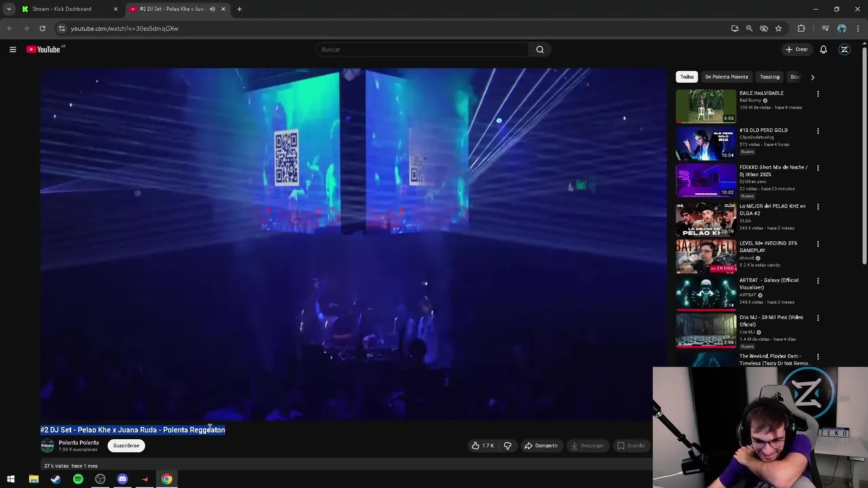Screen dimensions: 868x488
Task: Open LEVEL 60+ INBOUND BF6 live video
Action: (x=706, y=256)
